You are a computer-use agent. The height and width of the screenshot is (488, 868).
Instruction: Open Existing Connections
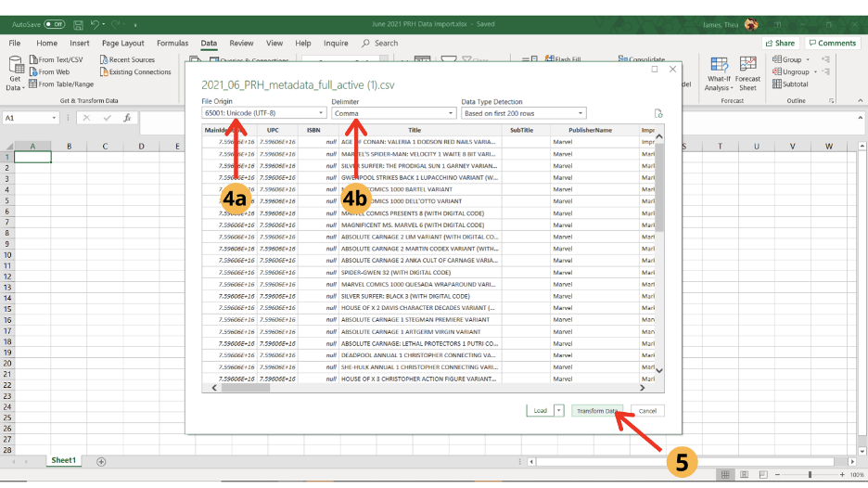[135, 72]
